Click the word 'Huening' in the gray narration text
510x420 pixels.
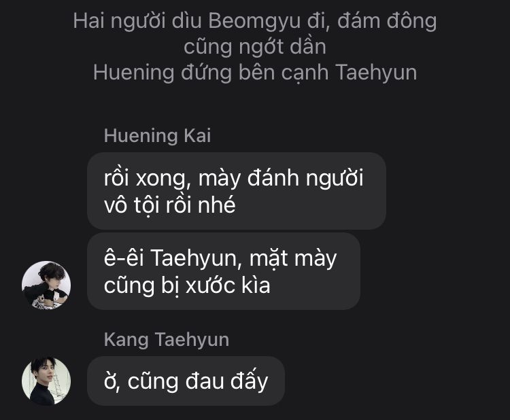(134, 73)
